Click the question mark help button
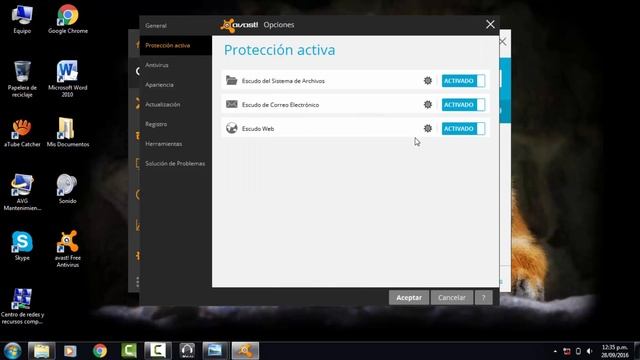640x360 pixels. click(x=483, y=298)
